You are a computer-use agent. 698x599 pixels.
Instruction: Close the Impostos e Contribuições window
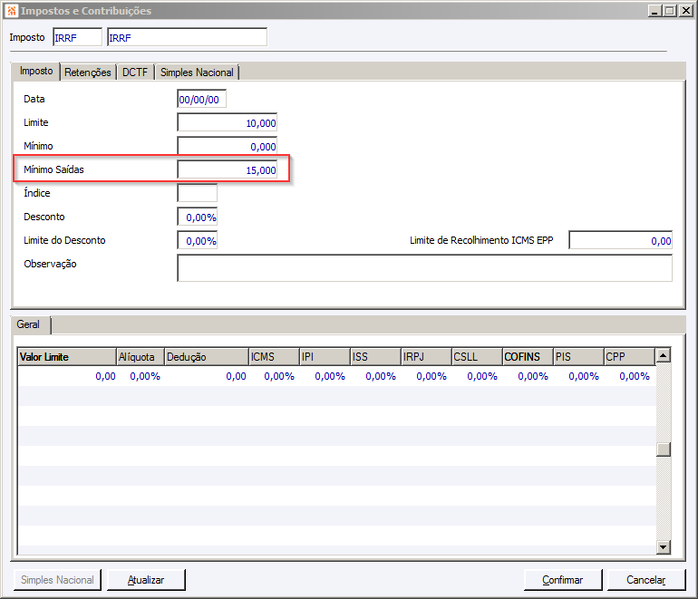tap(686, 11)
